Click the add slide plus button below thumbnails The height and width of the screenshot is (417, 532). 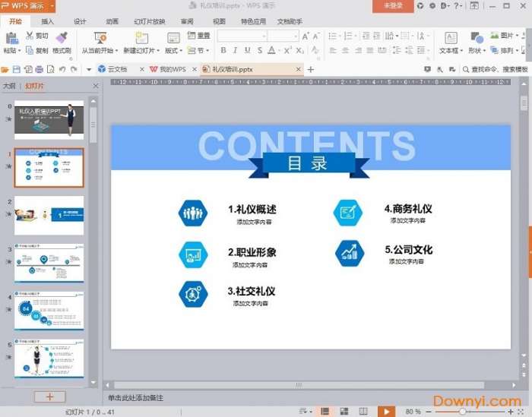tap(50, 396)
